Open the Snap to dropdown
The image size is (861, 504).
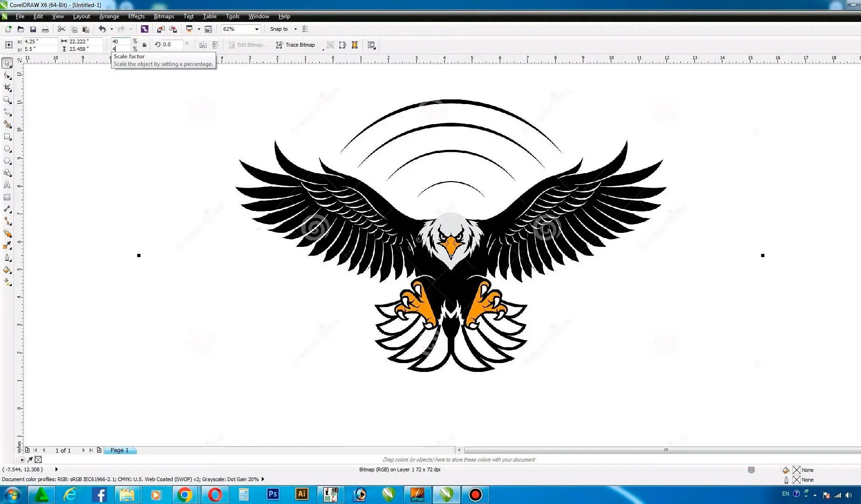(x=295, y=29)
